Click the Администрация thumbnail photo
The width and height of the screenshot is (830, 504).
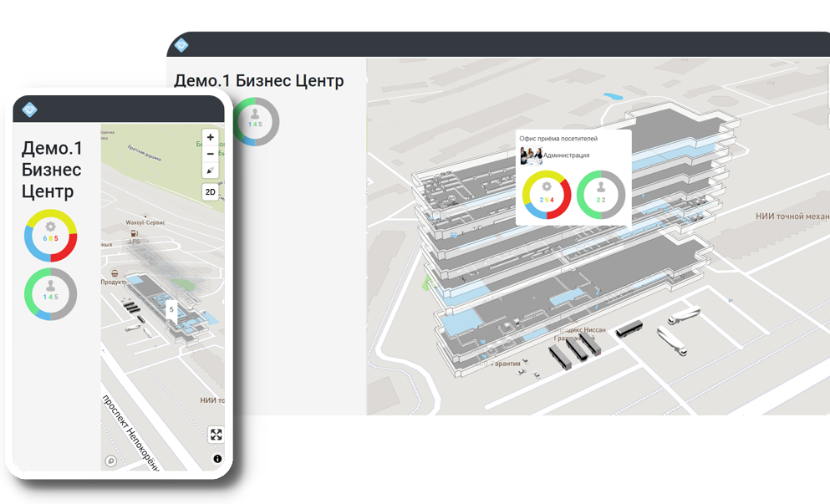coord(531,155)
